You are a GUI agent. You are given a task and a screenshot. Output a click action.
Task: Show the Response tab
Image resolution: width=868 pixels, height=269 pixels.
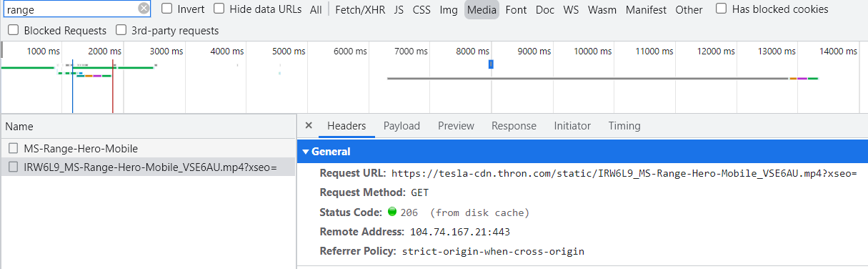514,125
